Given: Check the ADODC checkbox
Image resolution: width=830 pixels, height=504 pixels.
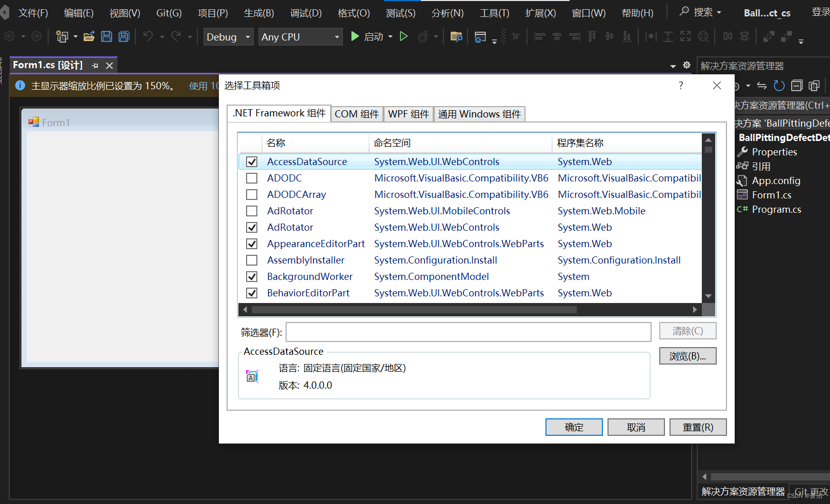Looking at the screenshot, I should tap(252, 178).
